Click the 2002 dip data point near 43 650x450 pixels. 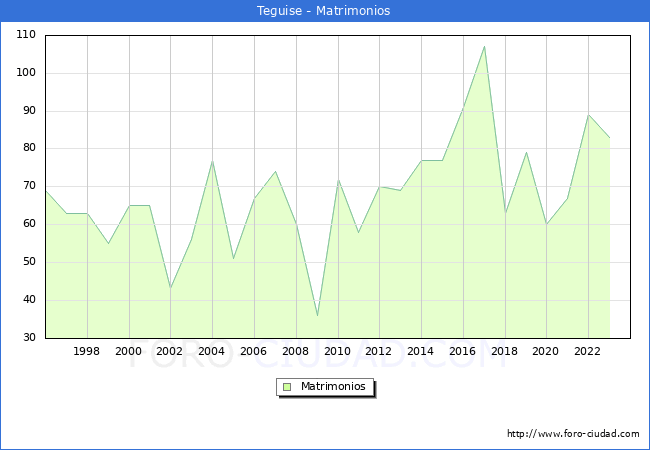170,288
